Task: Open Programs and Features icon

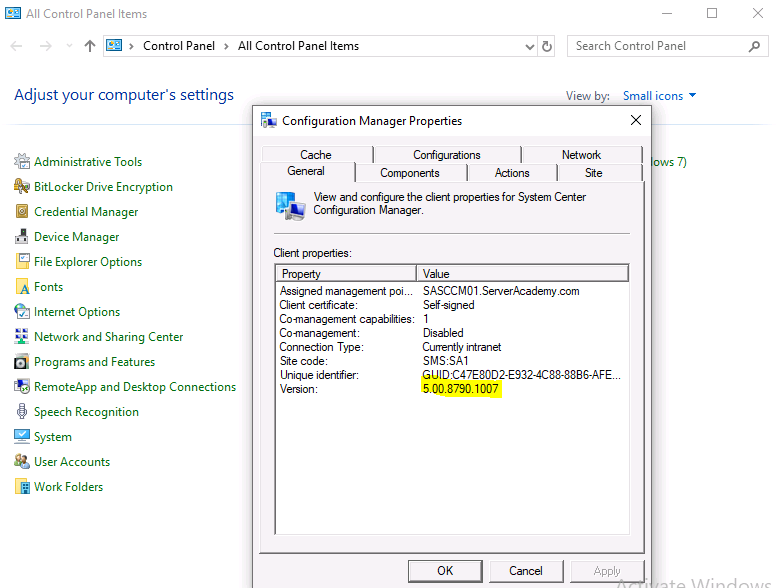Action: coord(22,362)
